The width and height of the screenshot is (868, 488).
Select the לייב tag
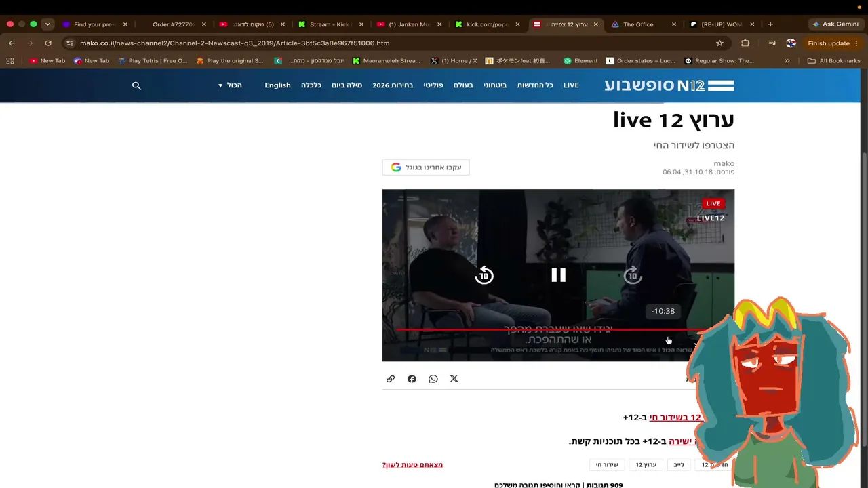[679, 465]
